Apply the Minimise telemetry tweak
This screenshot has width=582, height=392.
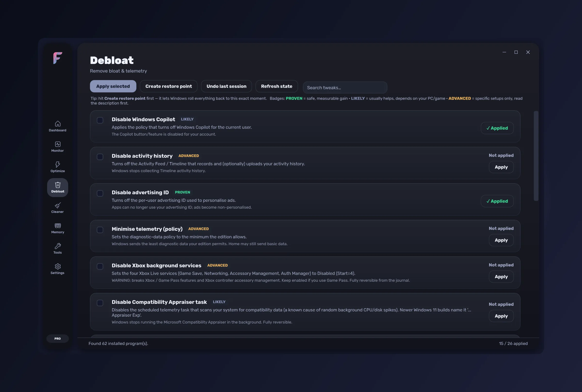(501, 240)
